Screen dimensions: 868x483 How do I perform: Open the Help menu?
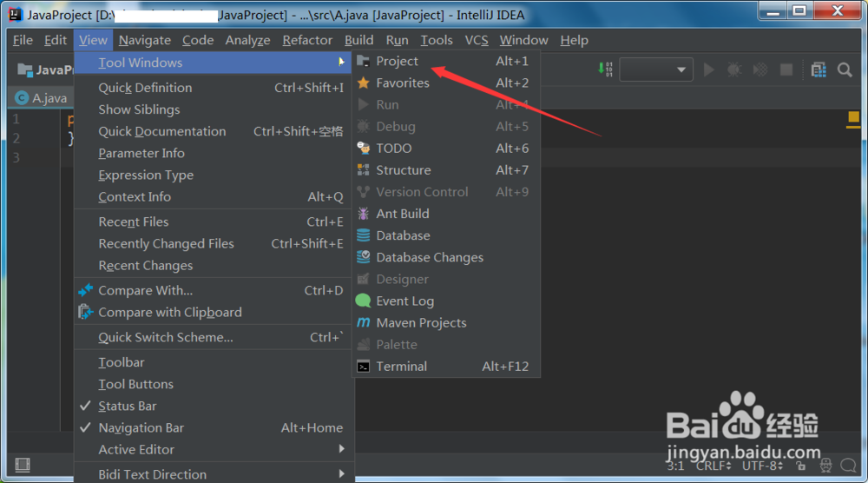point(574,40)
